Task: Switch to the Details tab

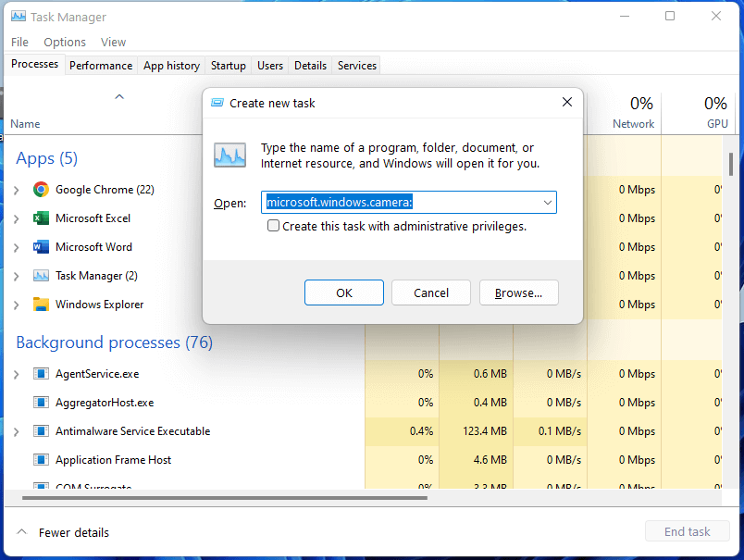Action: coord(310,66)
